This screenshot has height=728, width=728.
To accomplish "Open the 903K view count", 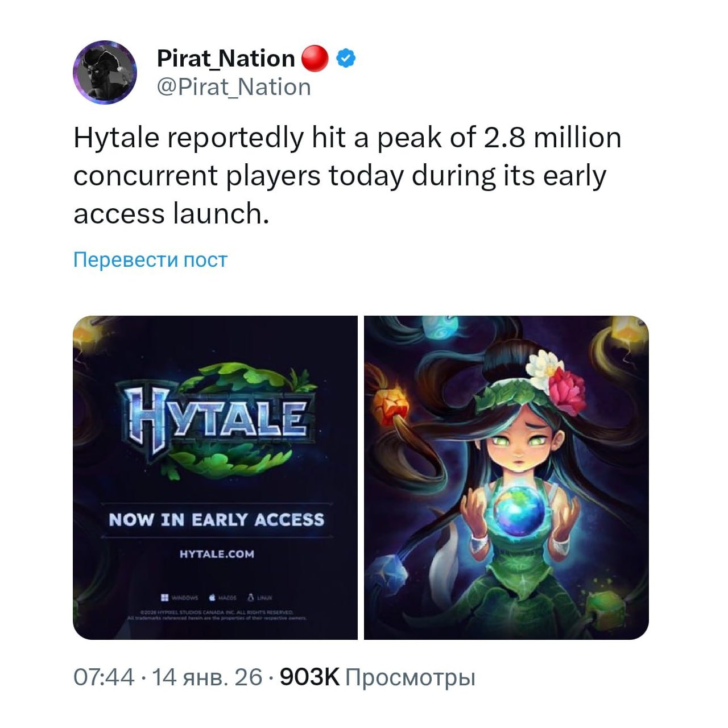I will pyautogui.click(x=309, y=677).
